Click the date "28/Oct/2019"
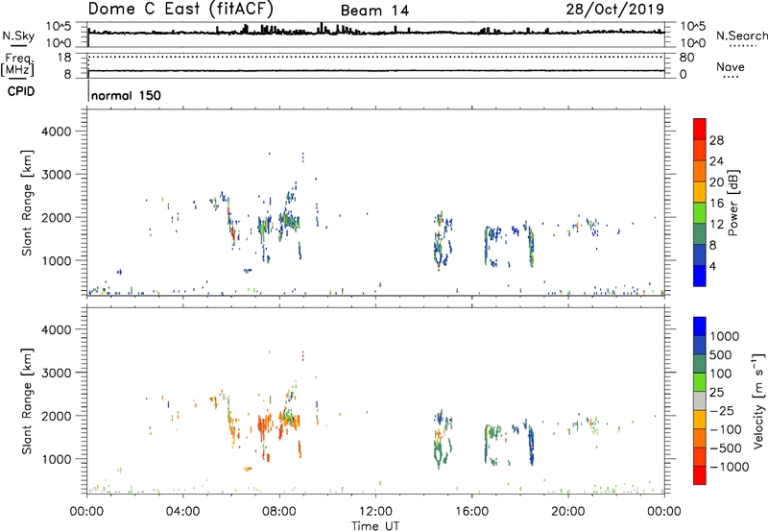Viewport: 768px width, 532px height. (x=615, y=10)
